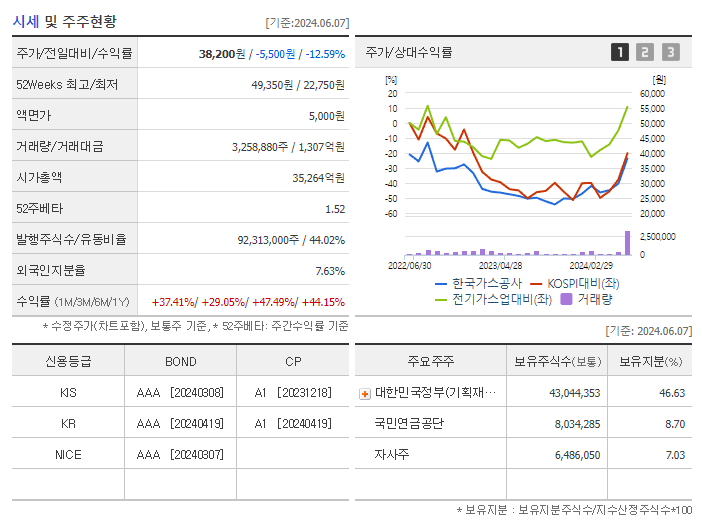Click the BOND column header
This screenshot has width=702, height=525.
click(x=180, y=362)
